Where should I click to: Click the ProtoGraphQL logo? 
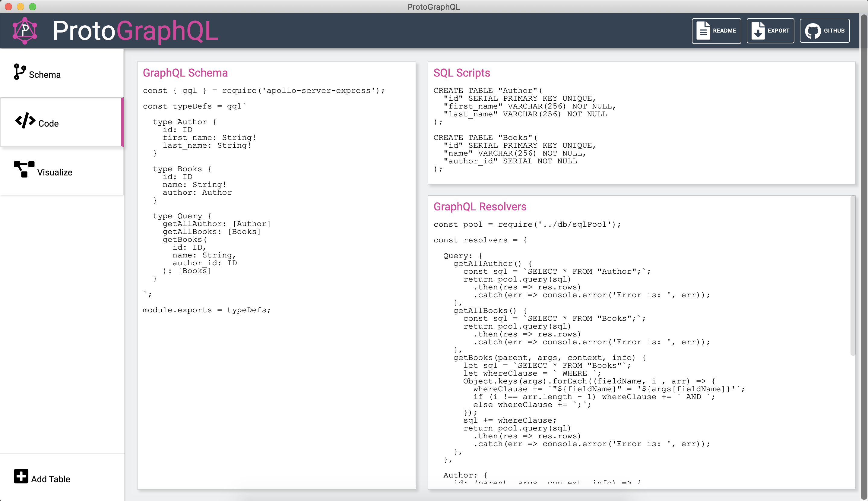point(25,31)
